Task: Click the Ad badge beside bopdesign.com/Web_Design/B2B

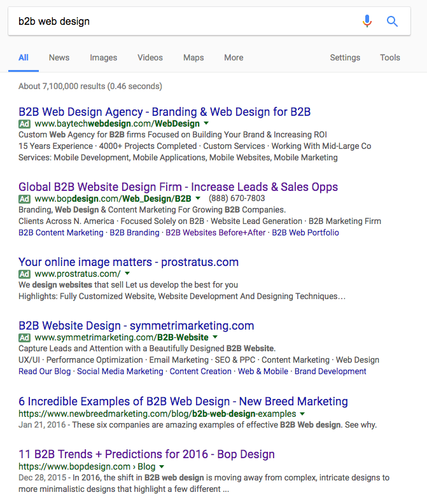Action: [x=24, y=199]
